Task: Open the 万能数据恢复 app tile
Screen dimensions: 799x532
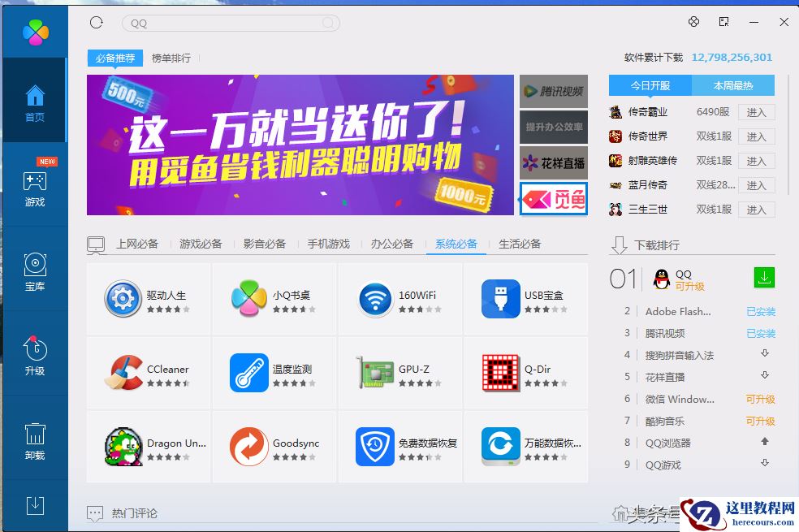Action: (x=526, y=447)
